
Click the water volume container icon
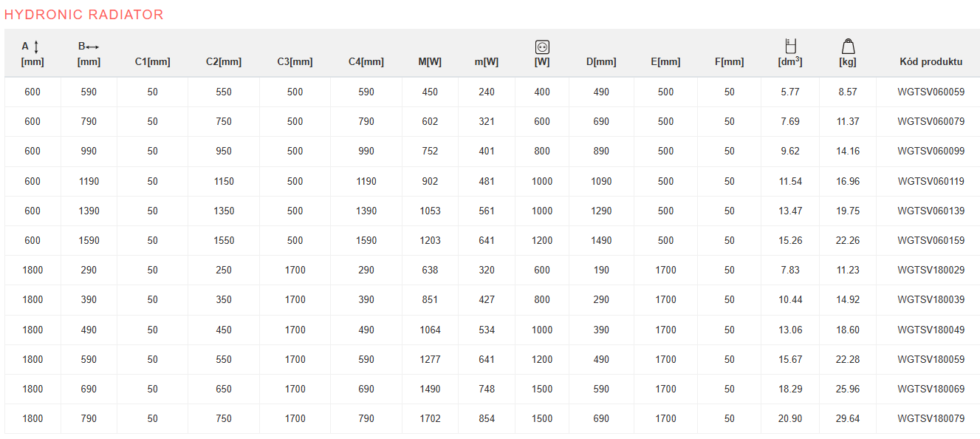[790, 46]
